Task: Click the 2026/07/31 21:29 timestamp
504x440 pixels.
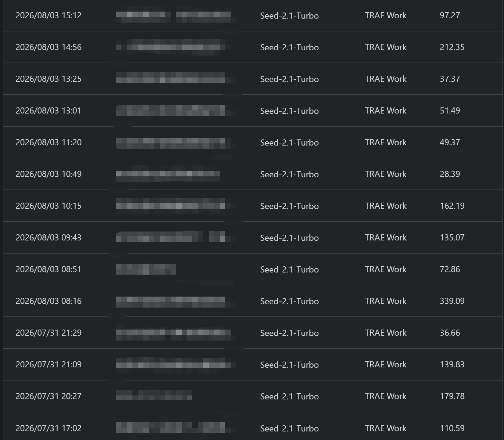Action: click(49, 333)
